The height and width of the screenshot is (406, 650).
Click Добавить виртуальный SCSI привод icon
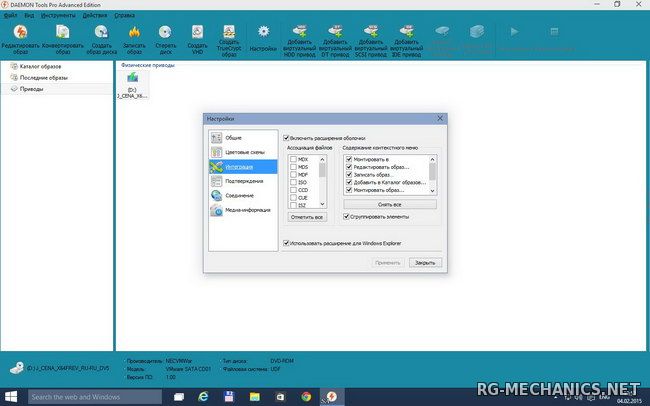point(371,33)
